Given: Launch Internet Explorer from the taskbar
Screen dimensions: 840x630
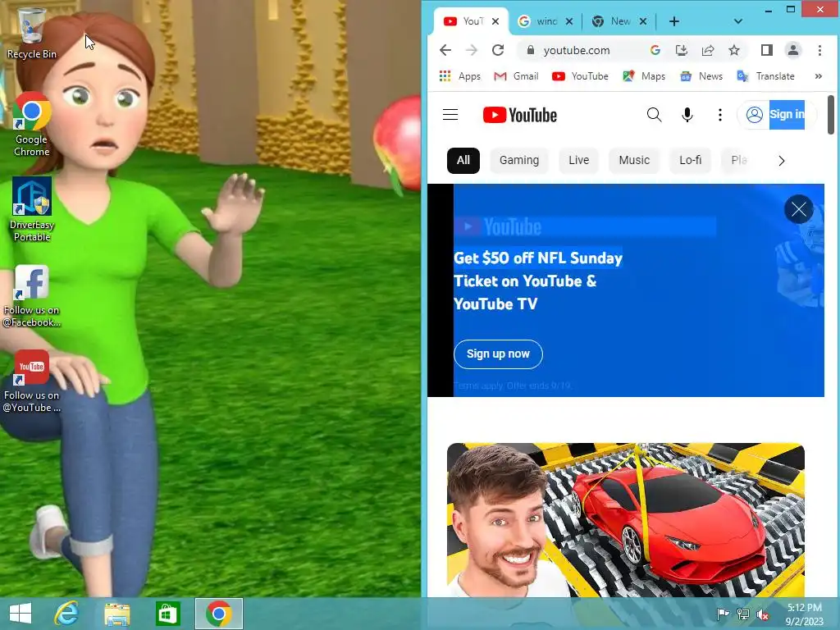Looking at the screenshot, I should pyautogui.click(x=66, y=614).
